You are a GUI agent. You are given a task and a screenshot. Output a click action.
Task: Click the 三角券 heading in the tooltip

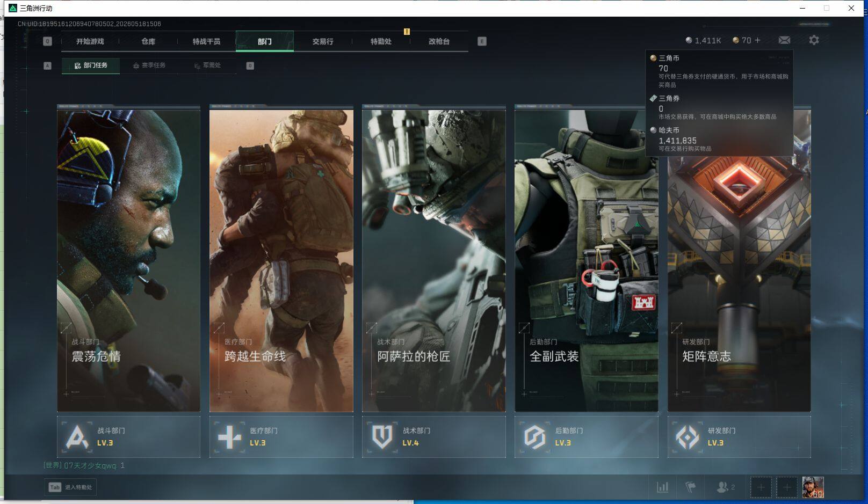coord(669,98)
